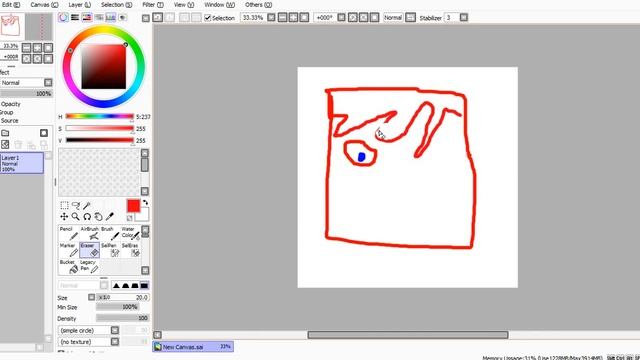
Task: Choose the lasso selection tool
Action: click(76, 205)
